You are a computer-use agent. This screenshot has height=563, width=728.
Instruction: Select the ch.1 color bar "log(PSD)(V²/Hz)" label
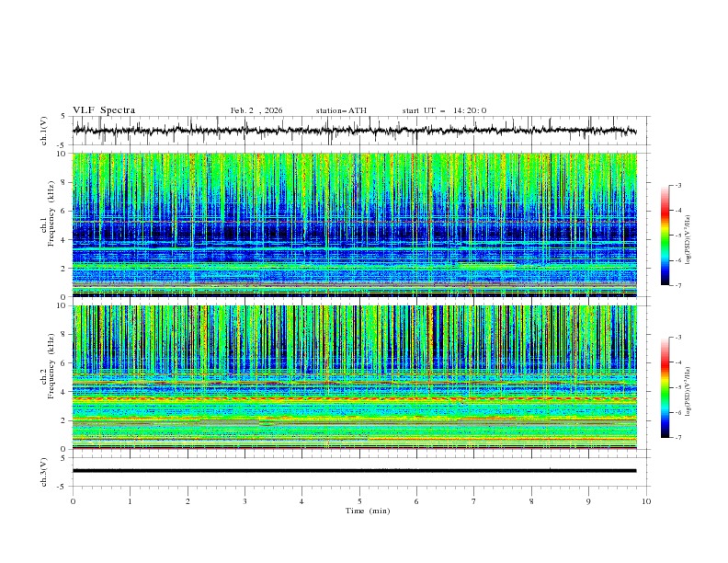(x=688, y=240)
